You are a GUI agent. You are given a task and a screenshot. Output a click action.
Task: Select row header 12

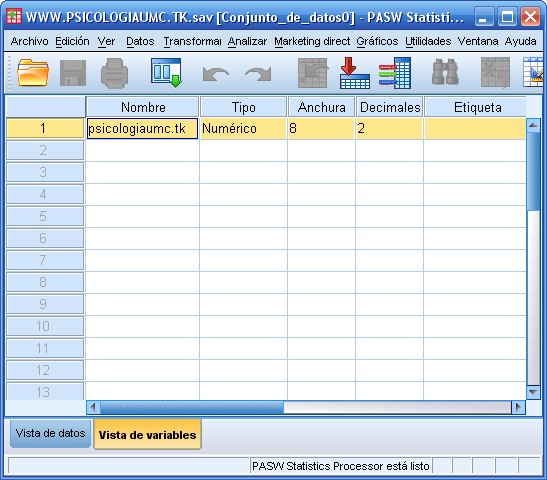point(45,370)
